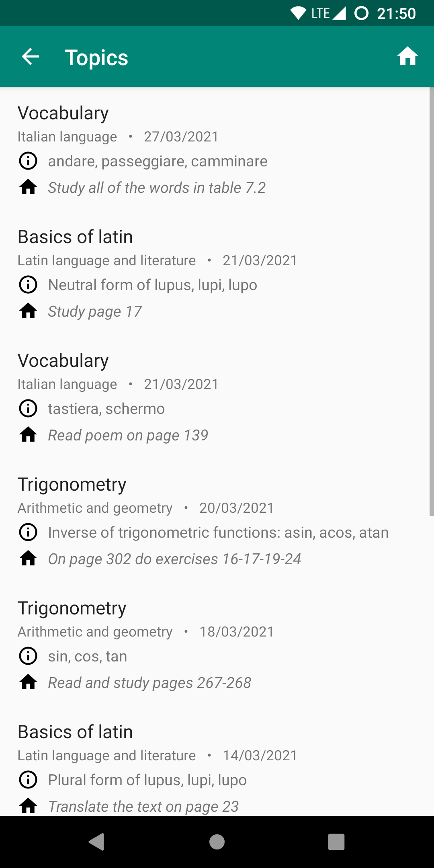Tap homework text Translate the text on page 23
The width and height of the screenshot is (434, 868).
(x=143, y=806)
